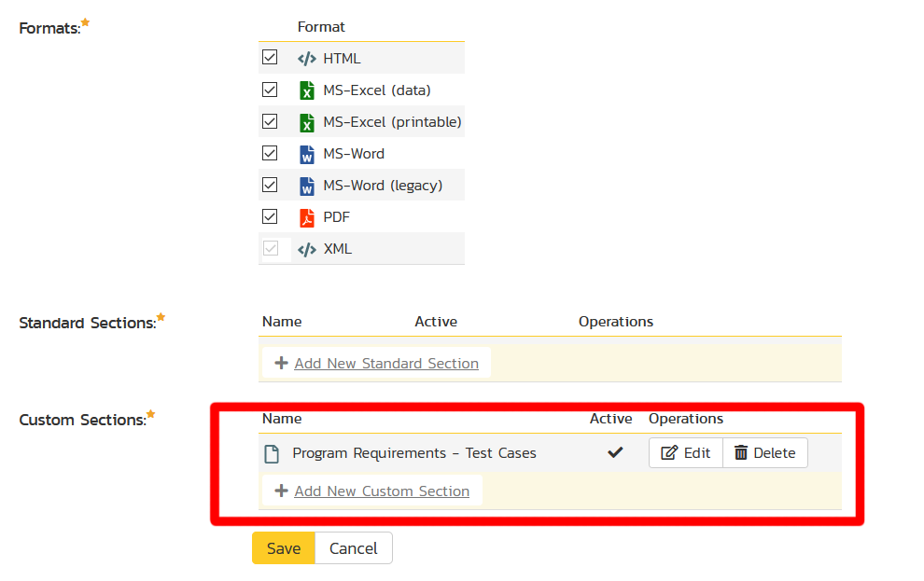The image size is (924, 581).
Task: Uncheck the HTML format checkbox
Action: 270,58
